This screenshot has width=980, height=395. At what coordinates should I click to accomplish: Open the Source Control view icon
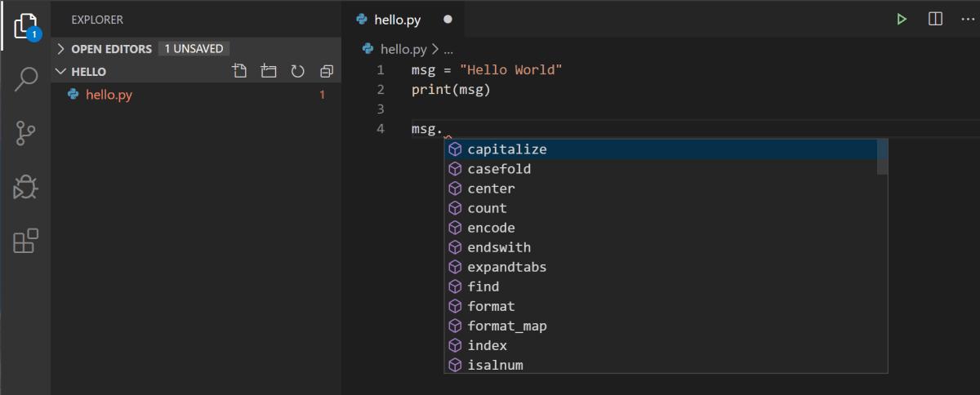click(25, 133)
